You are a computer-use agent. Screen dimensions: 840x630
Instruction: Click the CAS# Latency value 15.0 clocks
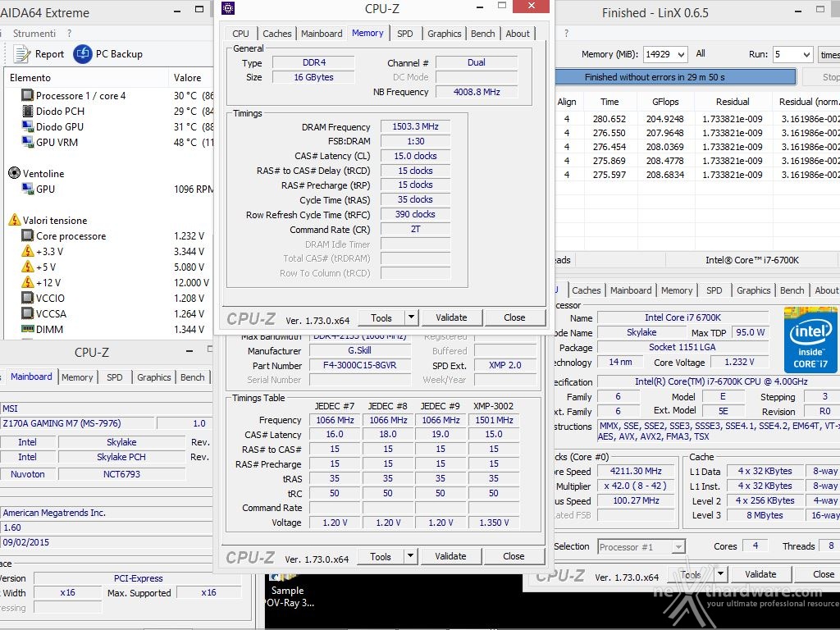415,156
